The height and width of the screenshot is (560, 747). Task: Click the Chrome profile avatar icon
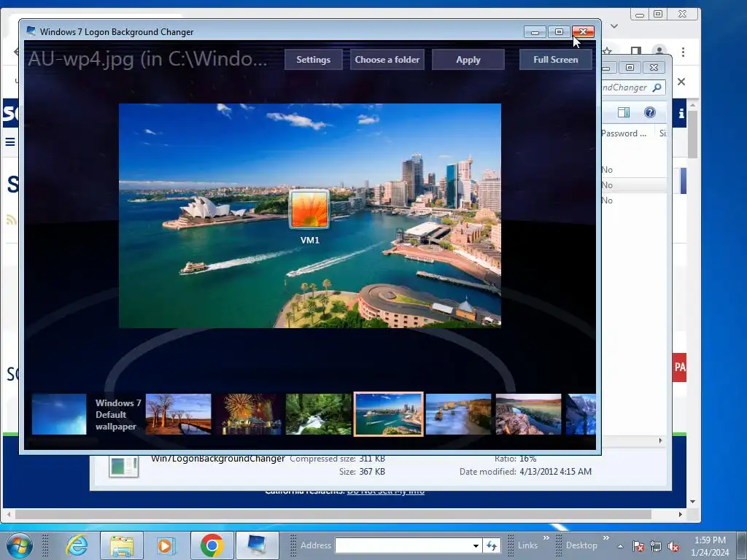coord(659,51)
